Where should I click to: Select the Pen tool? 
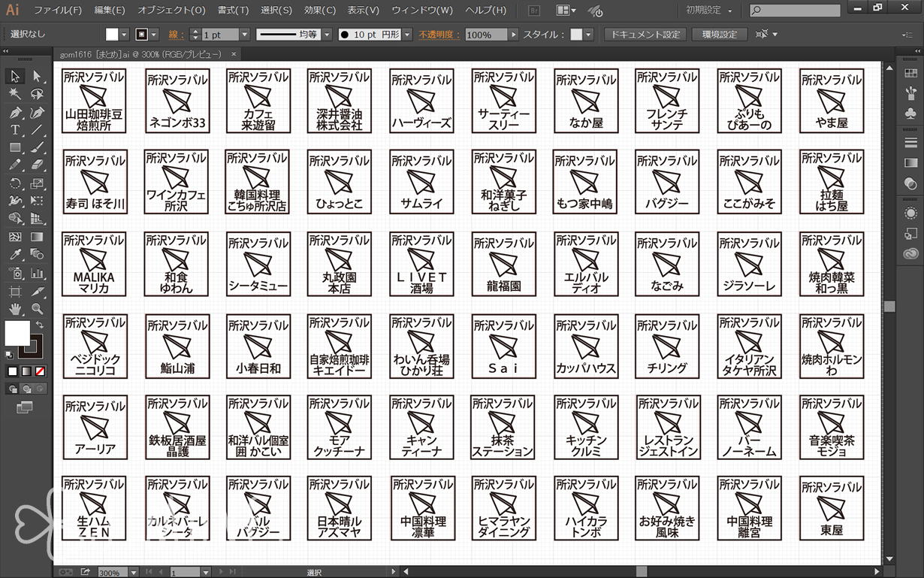click(15, 113)
